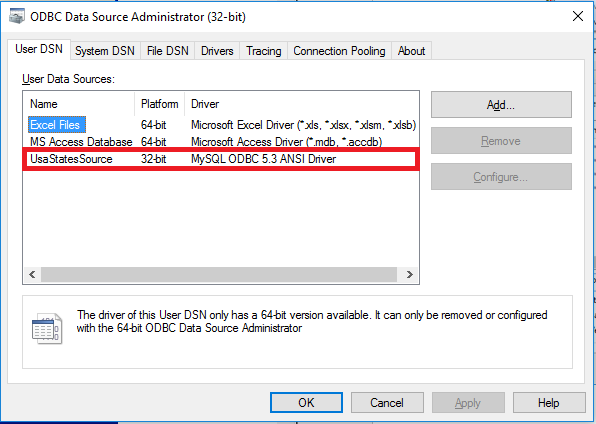Viewport: 596px width, 424px height.
Task: Close the ODBC Data Source Administrator window
Action: click(578, 16)
